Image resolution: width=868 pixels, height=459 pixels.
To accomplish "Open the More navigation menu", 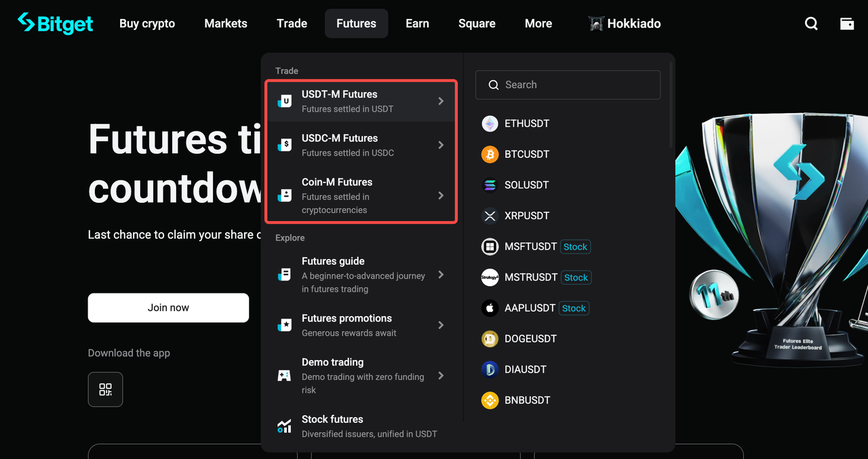I will pyautogui.click(x=538, y=23).
